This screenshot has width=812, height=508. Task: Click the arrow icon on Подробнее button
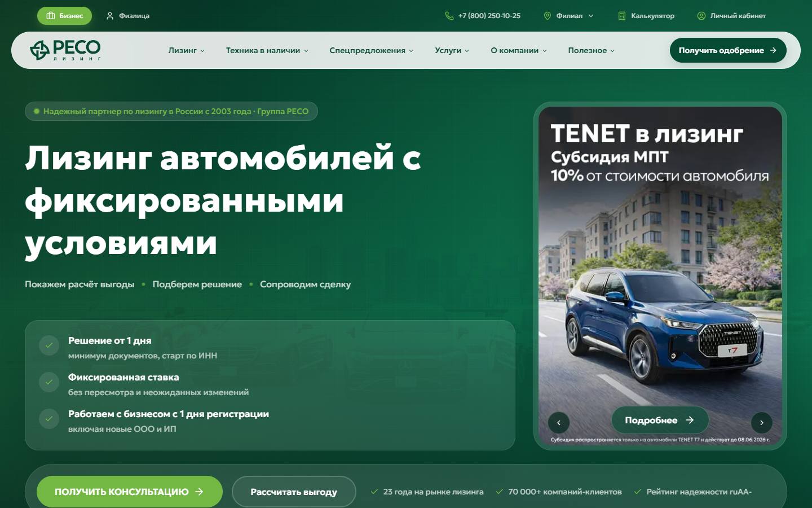[690, 420]
